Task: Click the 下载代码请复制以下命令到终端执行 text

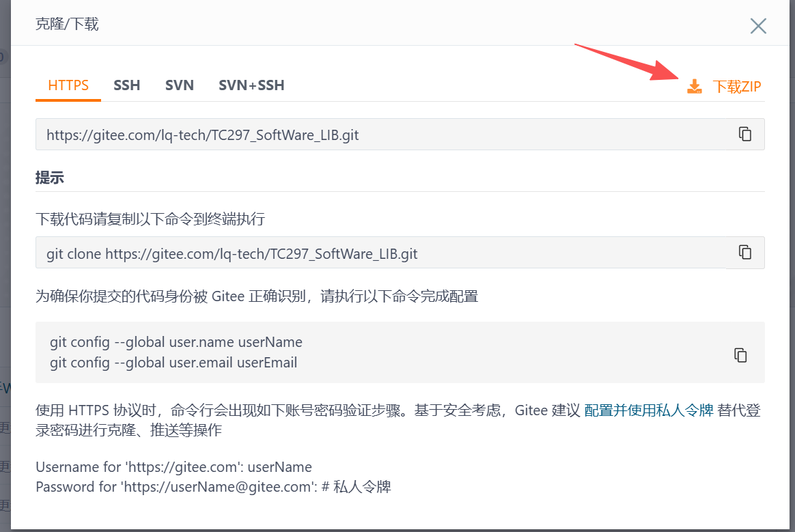Action: (x=150, y=219)
